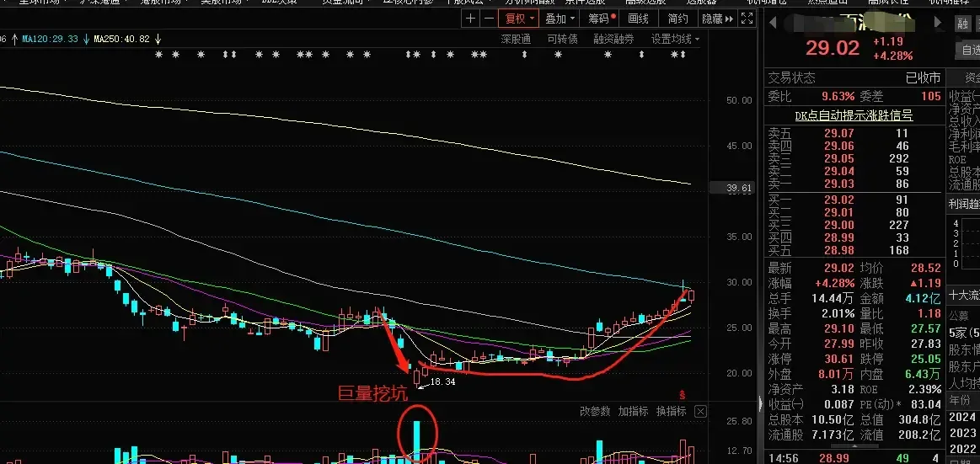Click the 跌停 25.05 limit-down value

pos(925,359)
